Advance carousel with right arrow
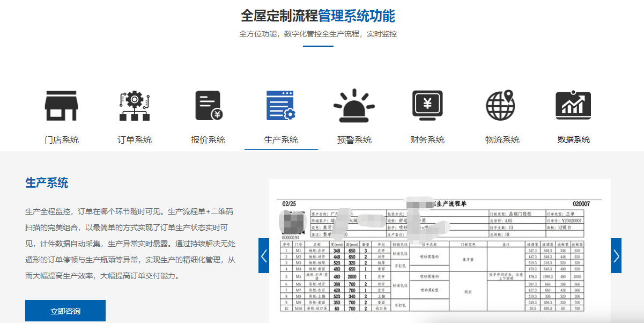 click(616, 256)
